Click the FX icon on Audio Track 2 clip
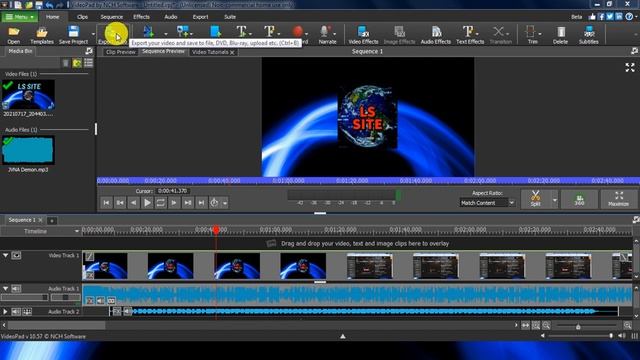 point(117,311)
